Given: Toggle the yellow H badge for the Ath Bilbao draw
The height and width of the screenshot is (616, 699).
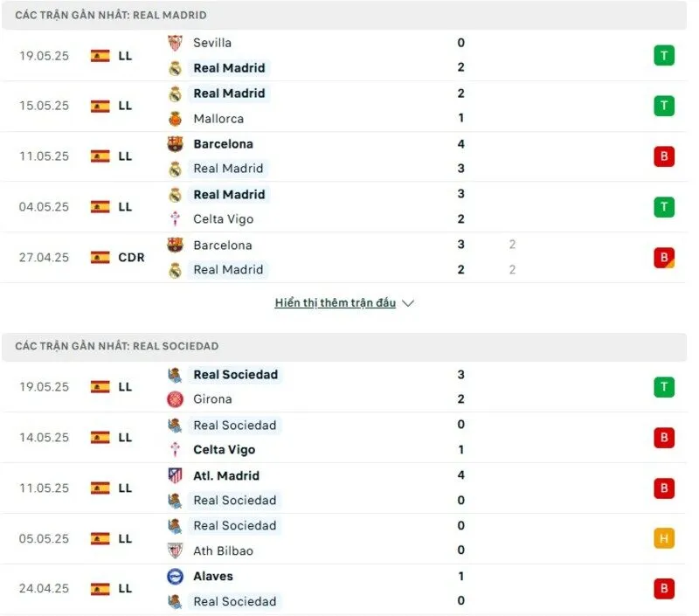Looking at the screenshot, I should coord(664,538).
